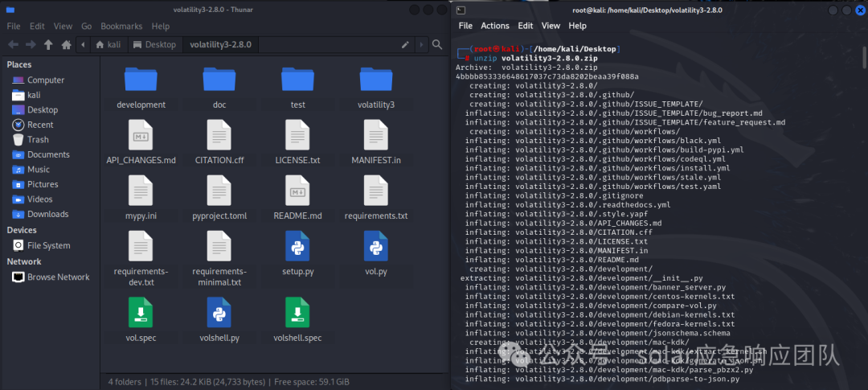
Task: Select setup.py Python file
Action: [298, 254]
